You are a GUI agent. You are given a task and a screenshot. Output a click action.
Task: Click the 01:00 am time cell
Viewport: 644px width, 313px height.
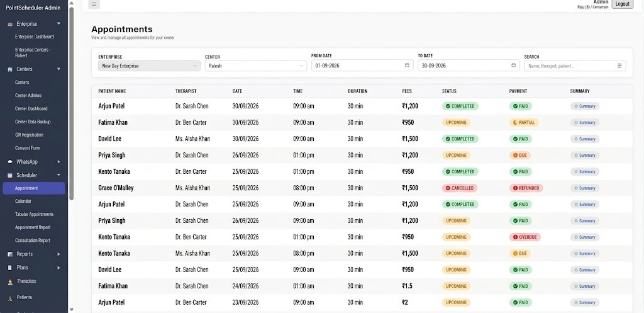pos(304,287)
